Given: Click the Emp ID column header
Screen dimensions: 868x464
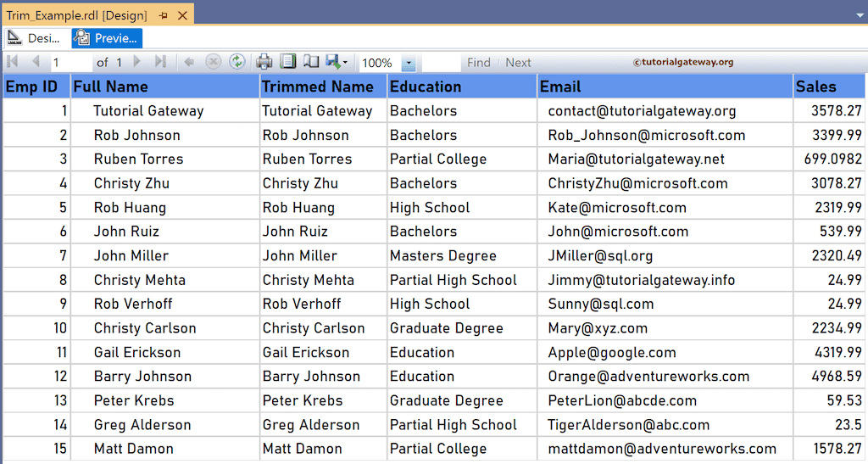Looking at the screenshot, I should tap(36, 87).
